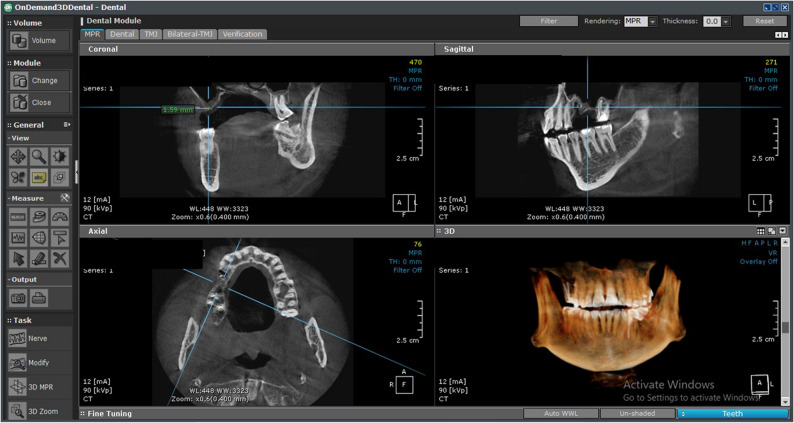The height and width of the screenshot is (423, 794).
Task: Click the 3D view vertical scrollbar
Action: pyautogui.click(x=785, y=327)
